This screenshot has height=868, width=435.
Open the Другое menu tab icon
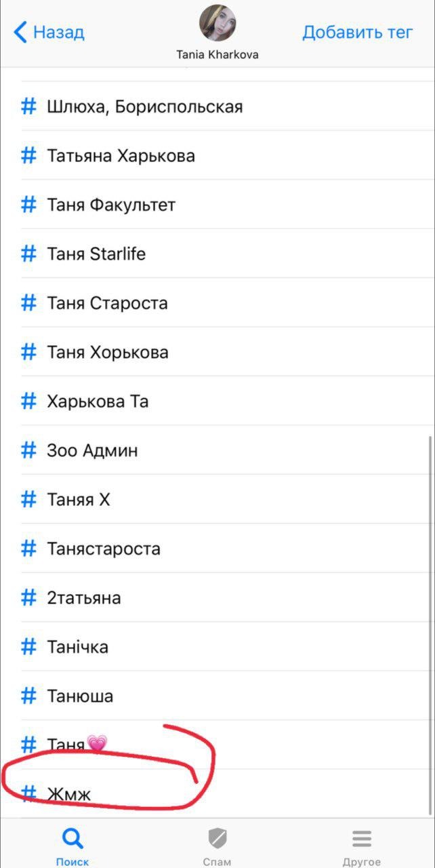pyautogui.click(x=361, y=839)
